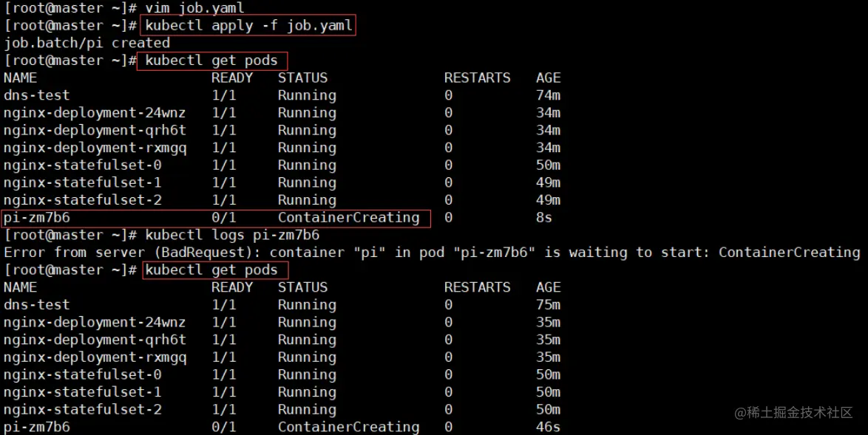Select the "kubectl apply -f job.yaml" command
The image size is (868, 435).
tap(248, 25)
